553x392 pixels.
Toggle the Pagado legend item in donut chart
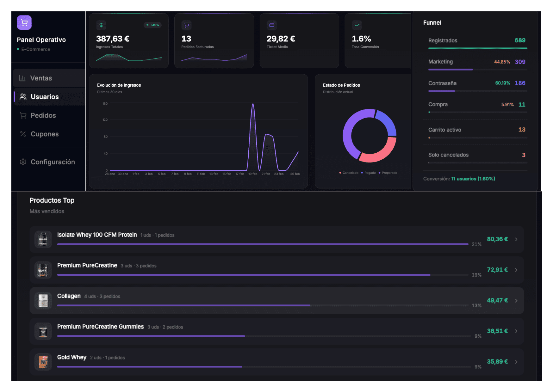click(368, 173)
